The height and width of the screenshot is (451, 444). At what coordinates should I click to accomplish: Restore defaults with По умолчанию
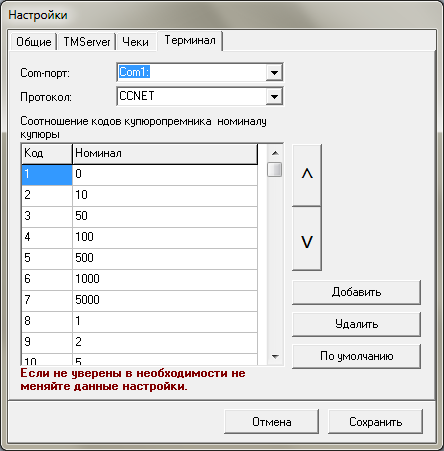(356, 356)
